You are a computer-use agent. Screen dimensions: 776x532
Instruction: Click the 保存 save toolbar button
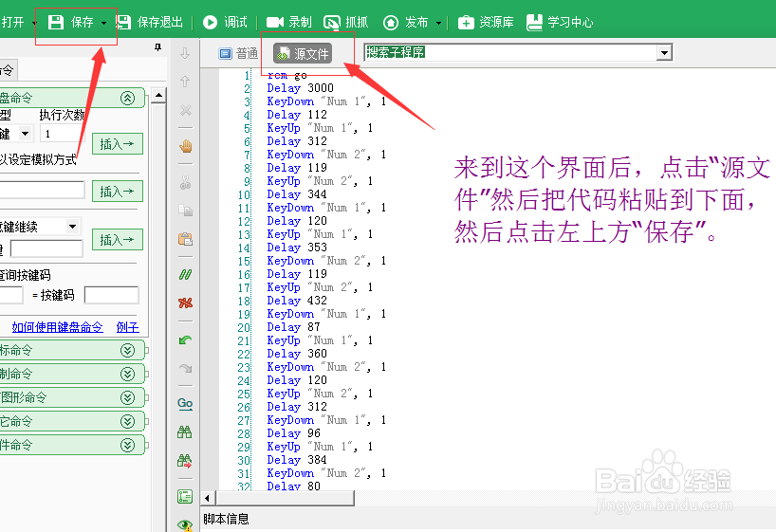[70, 22]
